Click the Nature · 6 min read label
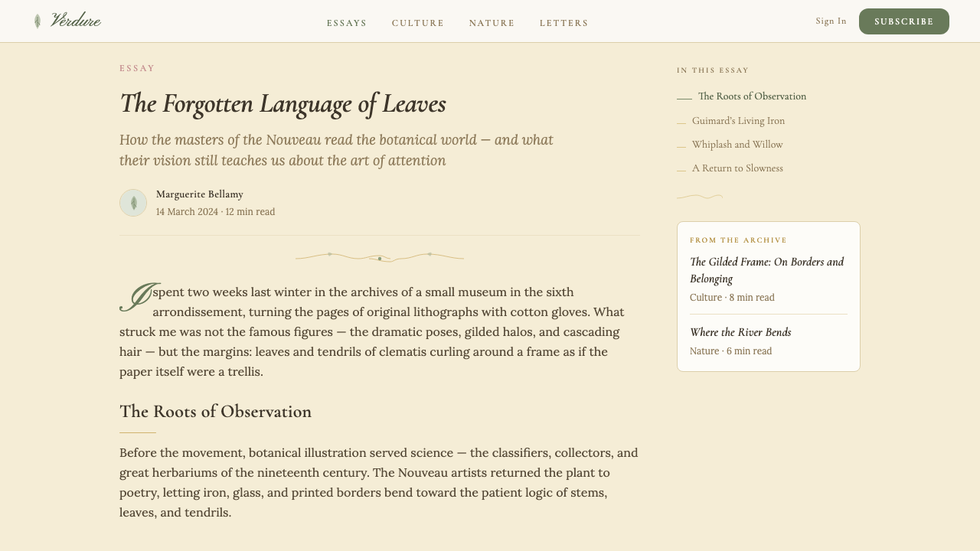This screenshot has height=551, width=980. [730, 351]
